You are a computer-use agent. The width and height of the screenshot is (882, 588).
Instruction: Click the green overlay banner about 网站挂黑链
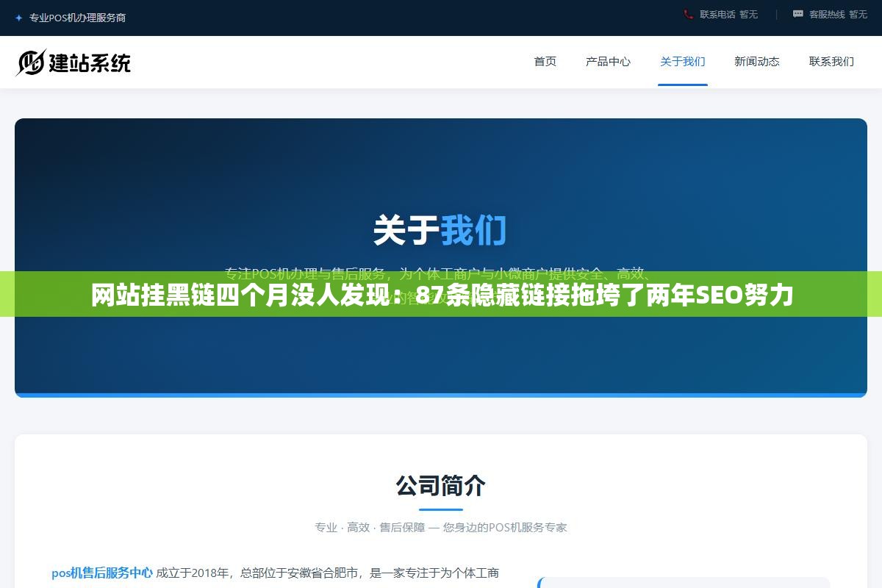[x=441, y=294]
